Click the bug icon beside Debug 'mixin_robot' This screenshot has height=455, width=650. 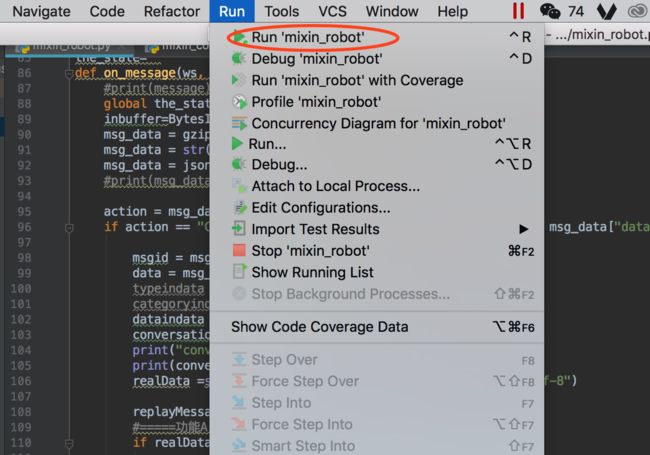[x=239, y=58]
